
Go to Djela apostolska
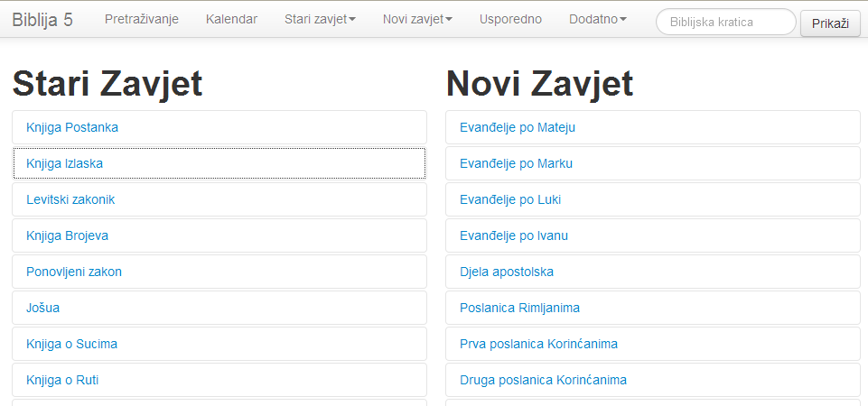tap(507, 272)
